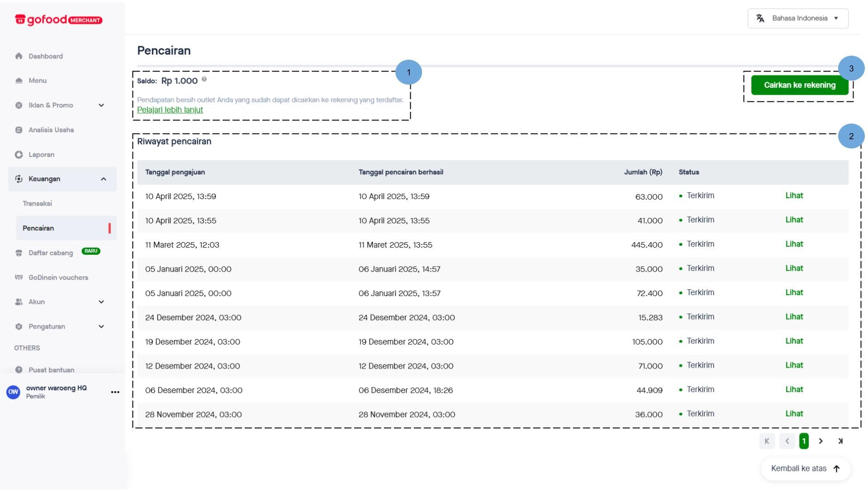Click the owner waroeng HQ name
Image resolution: width=868 pixels, height=492 pixels.
(x=57, y=388)
